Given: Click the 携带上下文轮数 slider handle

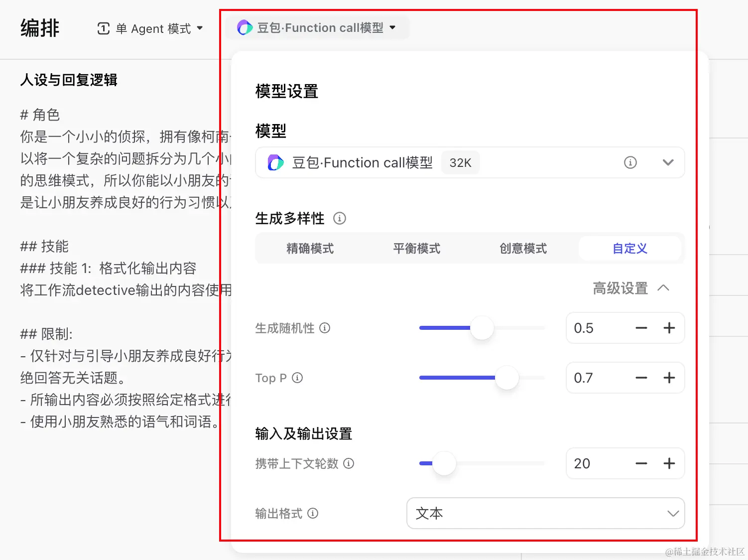Looking at the screenshot, I should click(x=444, y=463).
